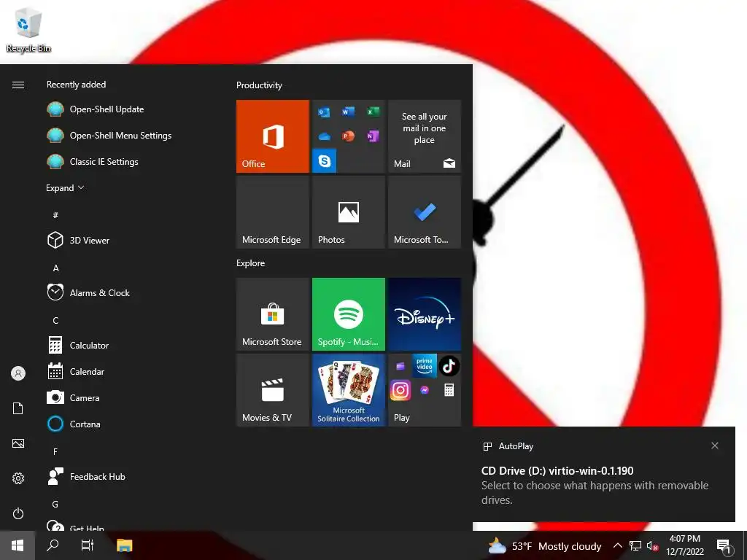Open Prime Video in Play folder

pos(425,366)
